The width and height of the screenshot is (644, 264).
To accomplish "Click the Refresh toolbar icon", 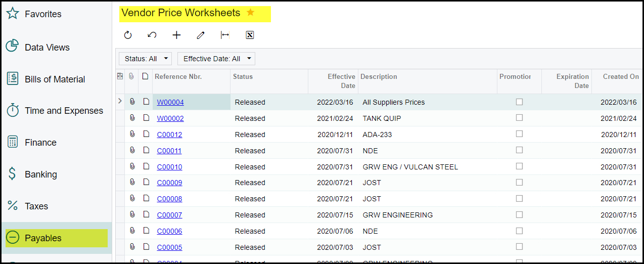I will tap(128, 35).
